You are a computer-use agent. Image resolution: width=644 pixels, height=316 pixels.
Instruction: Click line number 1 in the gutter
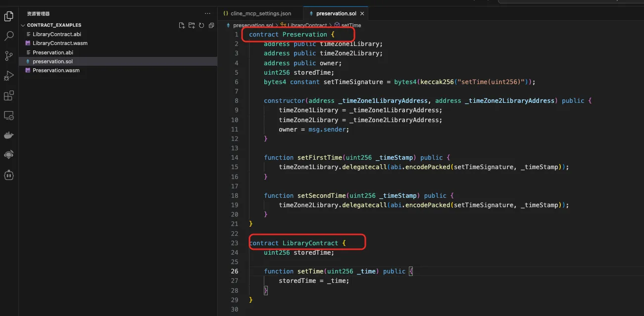(x=237, y=35)
